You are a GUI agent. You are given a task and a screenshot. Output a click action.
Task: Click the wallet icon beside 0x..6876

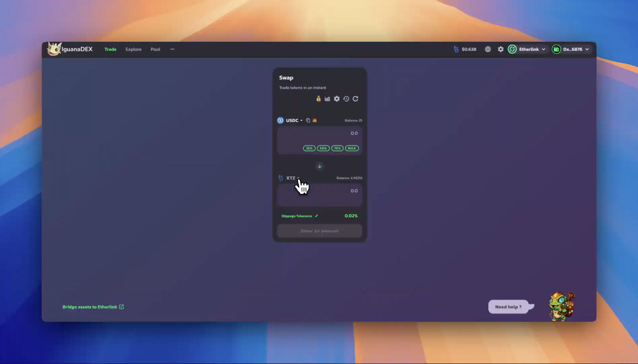pos(556,49)
